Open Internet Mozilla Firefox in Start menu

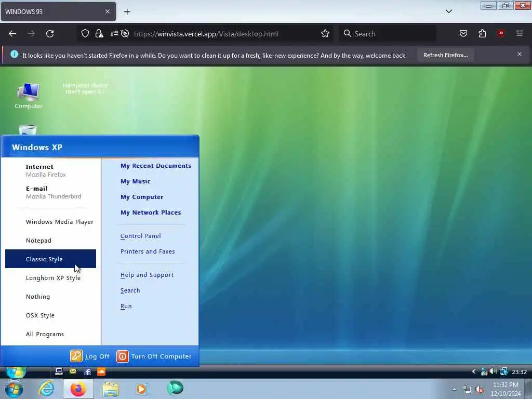point(51,170)
